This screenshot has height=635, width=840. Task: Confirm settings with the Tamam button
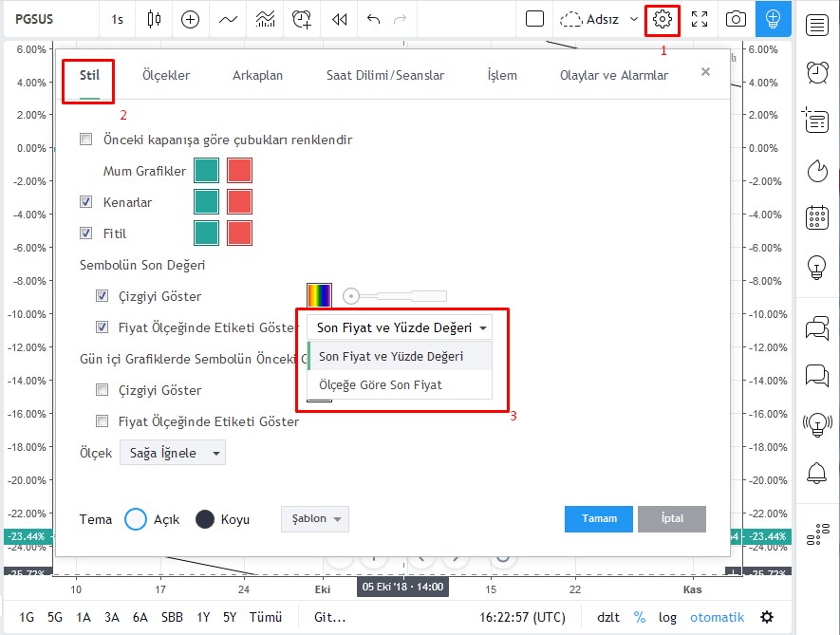coord(598,518)
